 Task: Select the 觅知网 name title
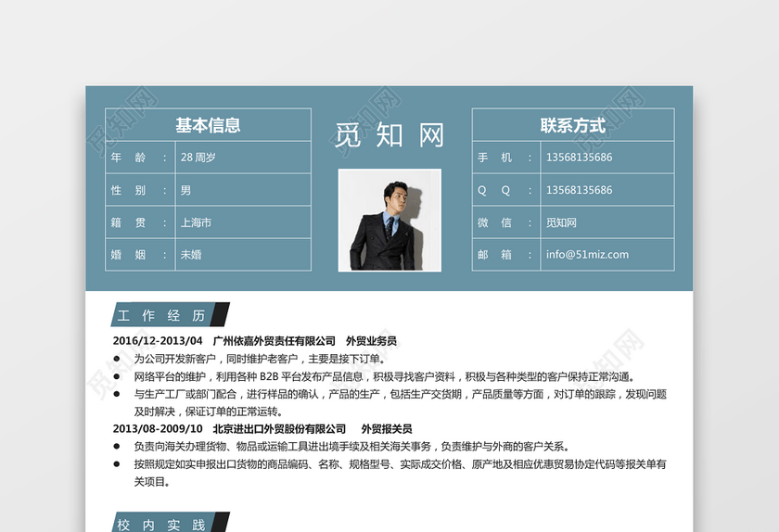point(389,135)
